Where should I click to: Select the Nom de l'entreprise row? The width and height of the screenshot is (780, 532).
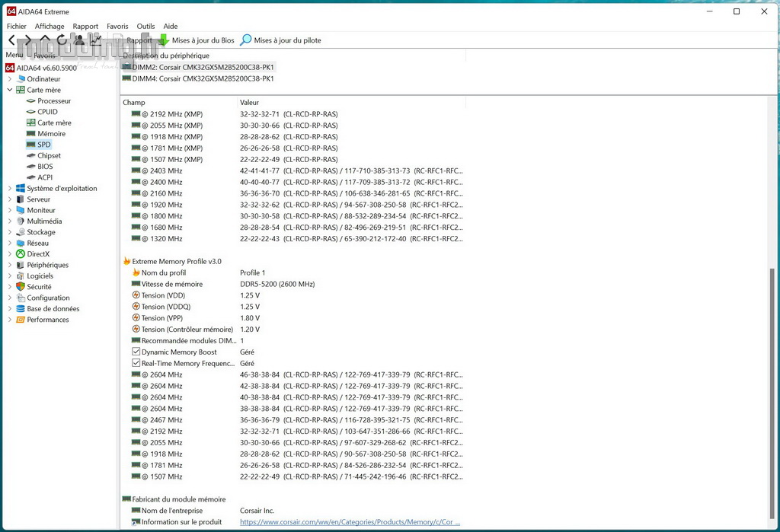click(x=293, y=510)
